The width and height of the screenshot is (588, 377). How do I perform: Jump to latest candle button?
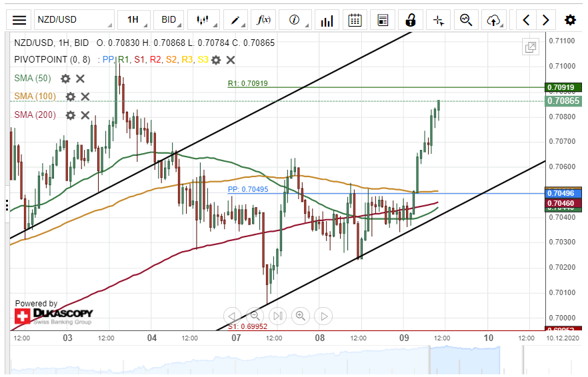[x=278, y=316]
